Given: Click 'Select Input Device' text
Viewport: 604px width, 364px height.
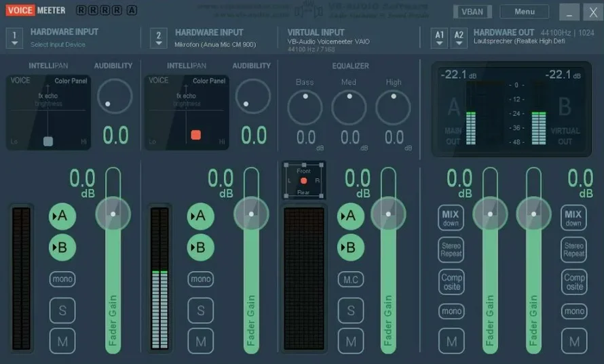Looking at the screenshot, I should [x=58, y=45].
